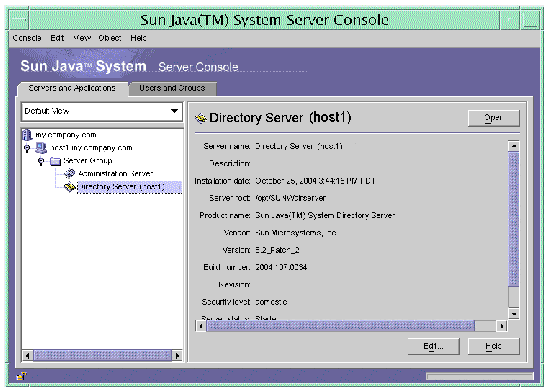Click the Vendor value Sun Microsystems
Screen dimensions: 549x392
point(296,233)
